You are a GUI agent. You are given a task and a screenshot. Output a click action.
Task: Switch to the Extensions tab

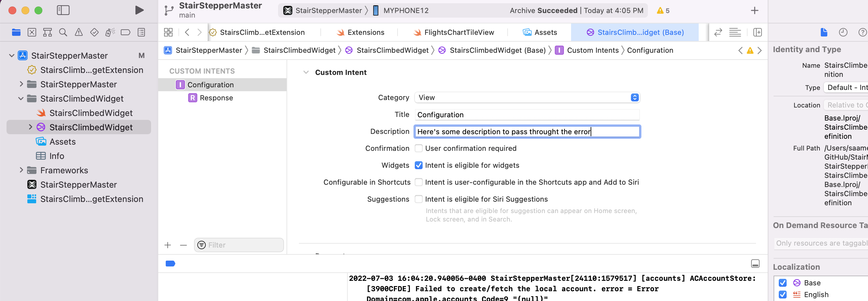point(360,32)
